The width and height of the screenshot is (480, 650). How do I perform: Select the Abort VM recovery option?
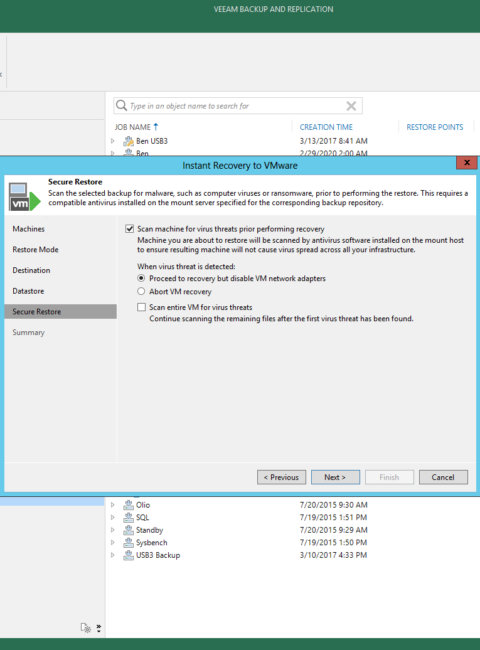141,291
